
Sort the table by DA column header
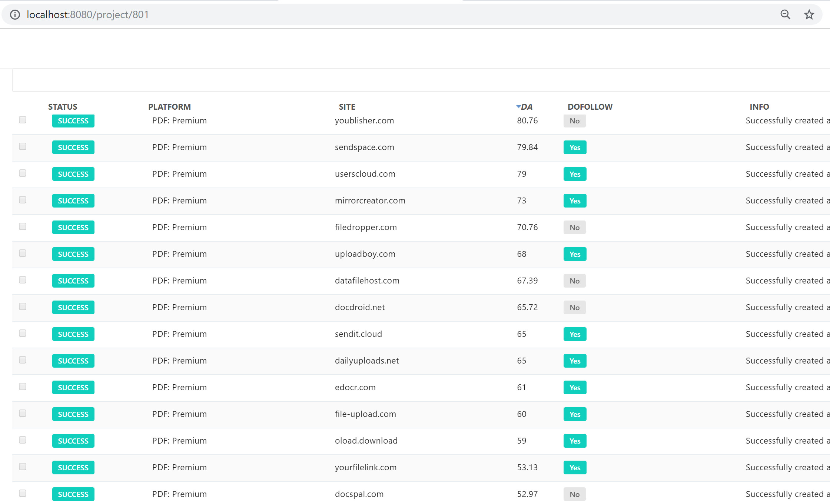(x=527, y=107)
